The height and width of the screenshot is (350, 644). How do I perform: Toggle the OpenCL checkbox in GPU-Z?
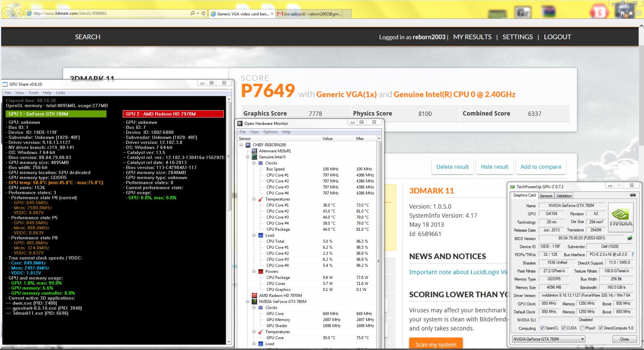[542, 328]
